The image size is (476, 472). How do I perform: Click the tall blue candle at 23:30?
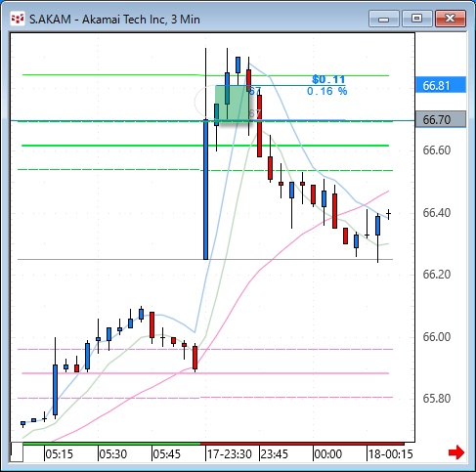click(x=205, y=190)
